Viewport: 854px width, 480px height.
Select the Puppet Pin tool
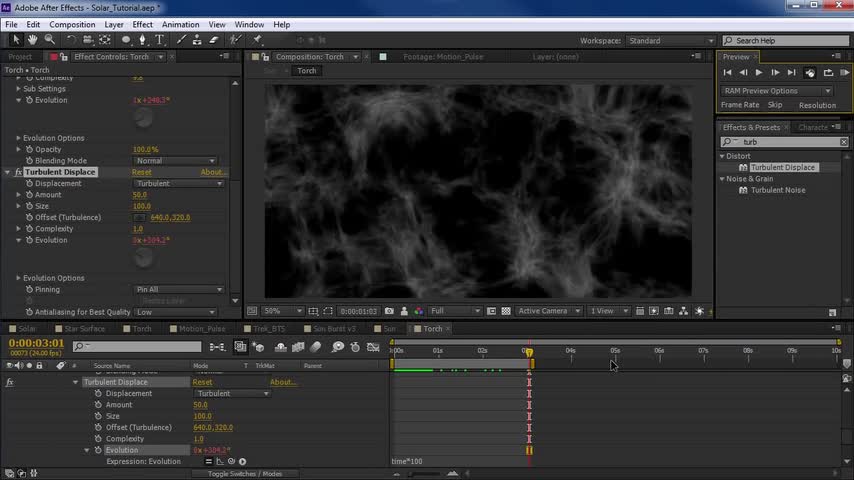pos(257,40)
